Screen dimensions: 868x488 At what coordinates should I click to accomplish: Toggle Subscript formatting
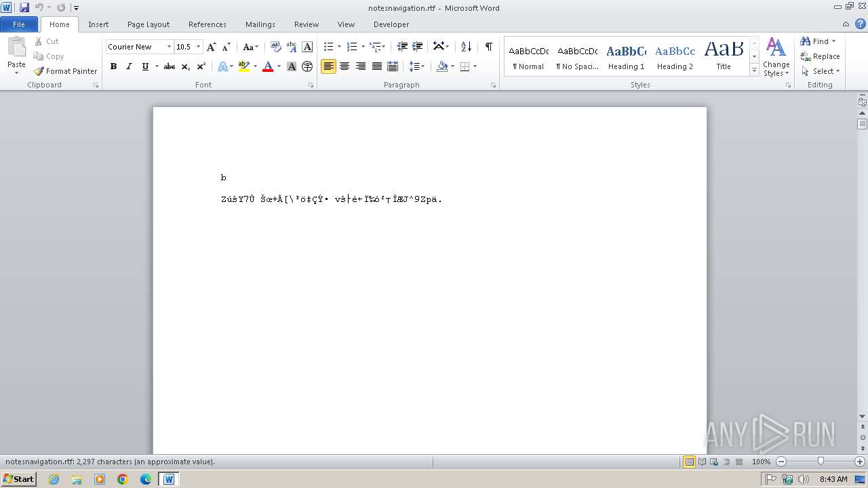185,66
